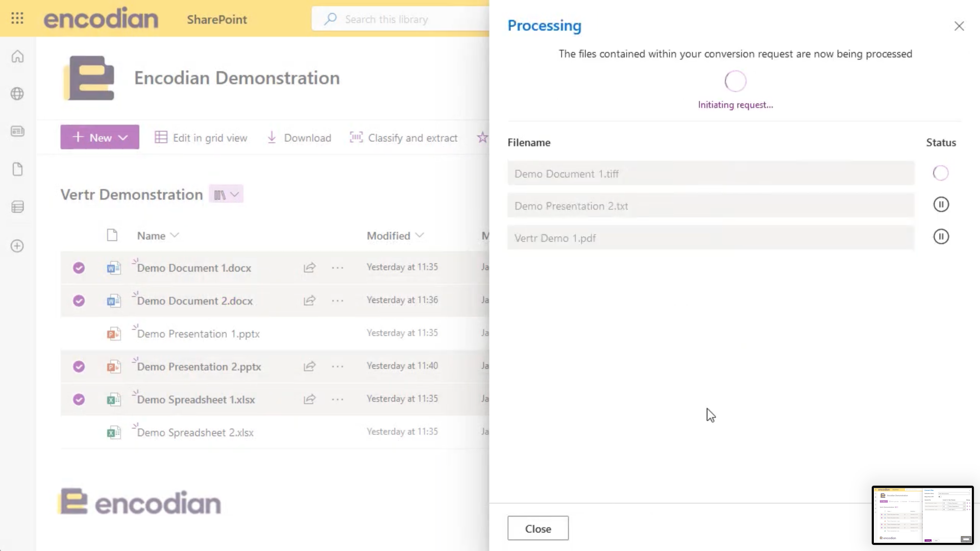Click Edit in grid view
This screenshot has height=551, width=980.
[201, 138]
